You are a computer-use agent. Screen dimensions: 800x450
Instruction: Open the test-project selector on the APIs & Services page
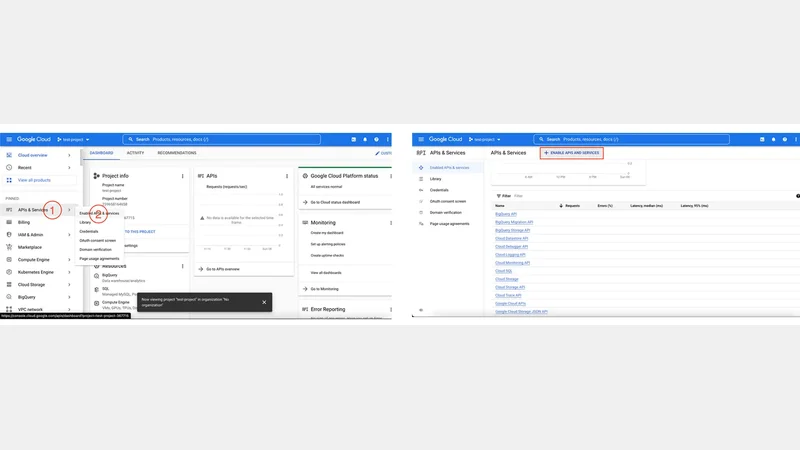pyautogui.click(x=485, y=139)
